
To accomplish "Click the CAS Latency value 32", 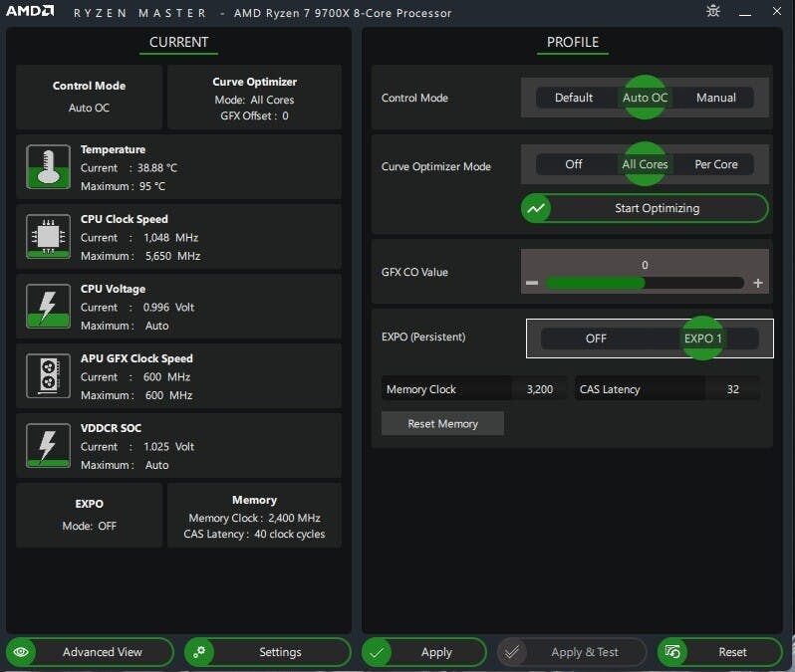I will [732, 389].
